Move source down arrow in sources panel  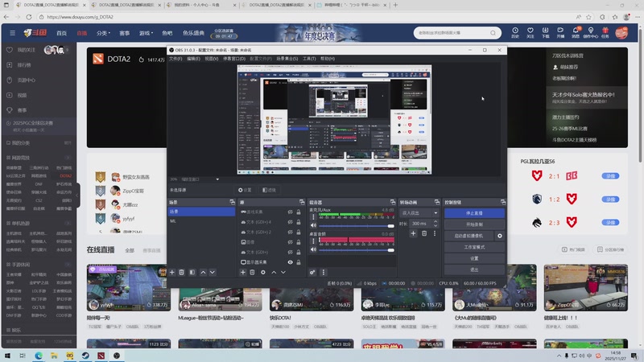[x=283, y=272]
